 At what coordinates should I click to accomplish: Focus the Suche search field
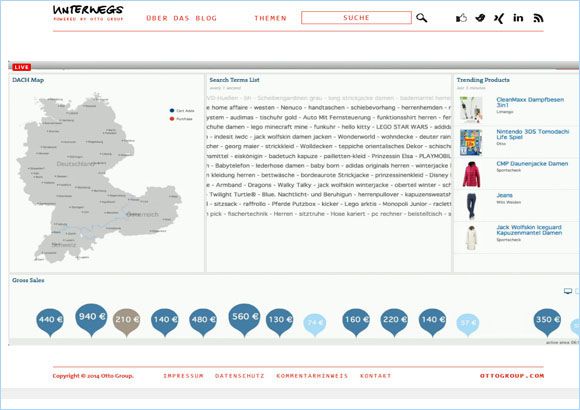(x=356, y=18)
